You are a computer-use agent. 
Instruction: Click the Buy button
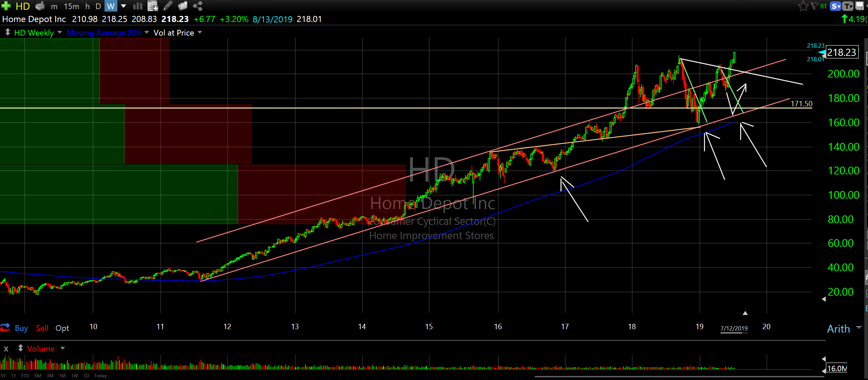(21, 328)
